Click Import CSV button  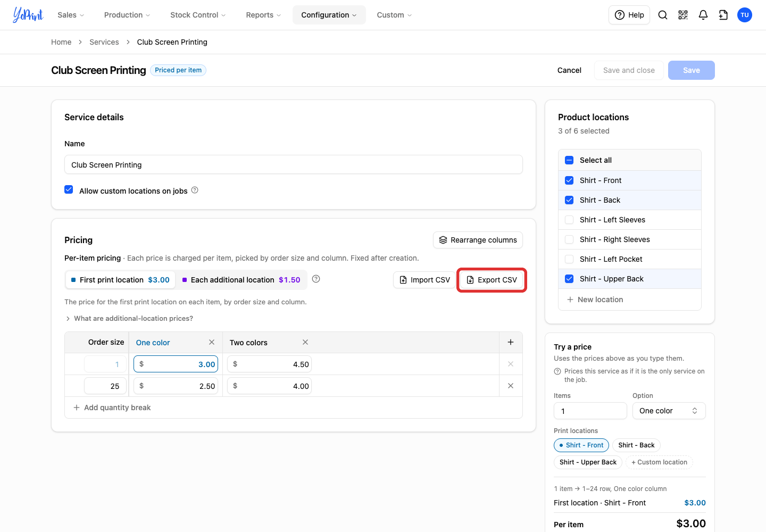point(424,280)
